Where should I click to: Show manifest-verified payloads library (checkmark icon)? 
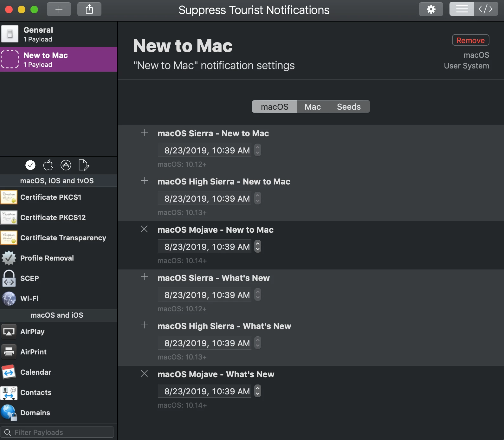(30, 165)
